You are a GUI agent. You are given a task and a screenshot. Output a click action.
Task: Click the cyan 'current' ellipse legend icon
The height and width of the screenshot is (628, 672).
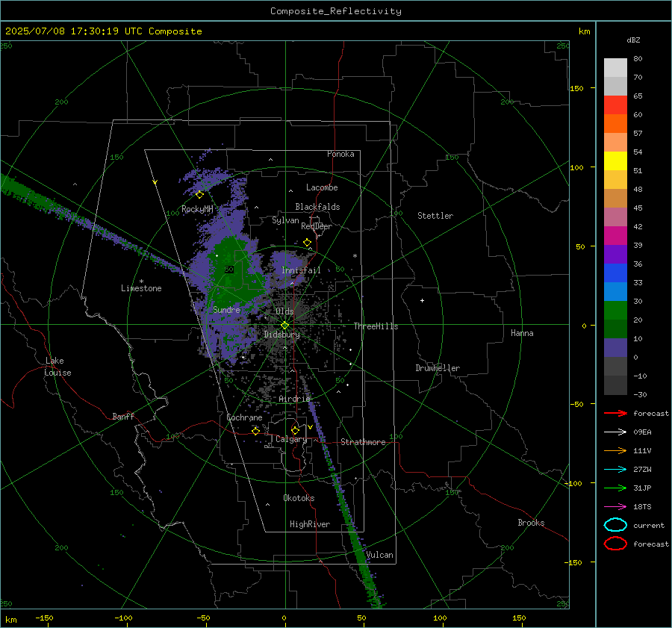click(x=615, y=525)
